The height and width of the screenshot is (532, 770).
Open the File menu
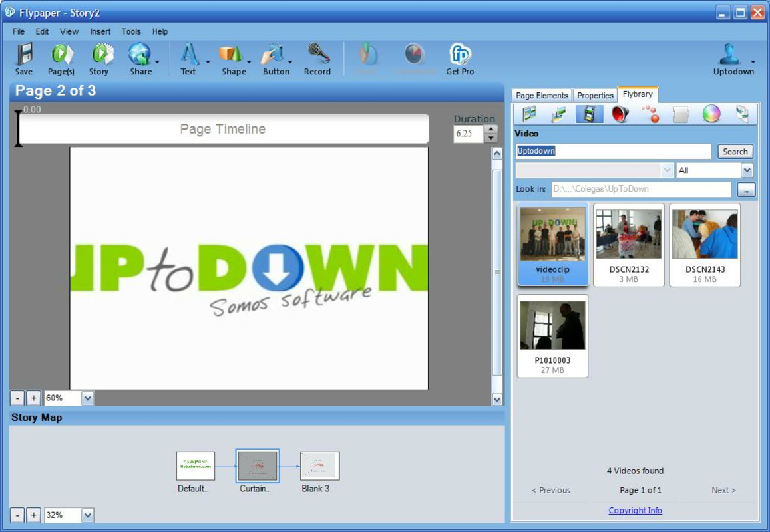point(19,31)
